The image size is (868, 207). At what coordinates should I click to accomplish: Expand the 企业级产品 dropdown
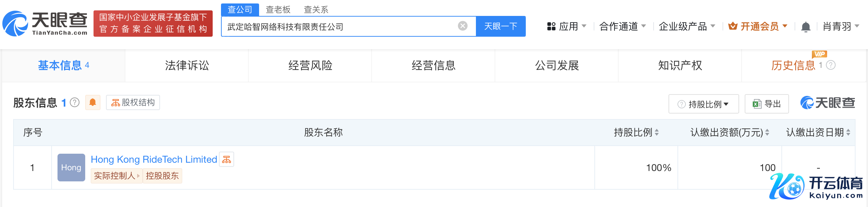(687, 26)
